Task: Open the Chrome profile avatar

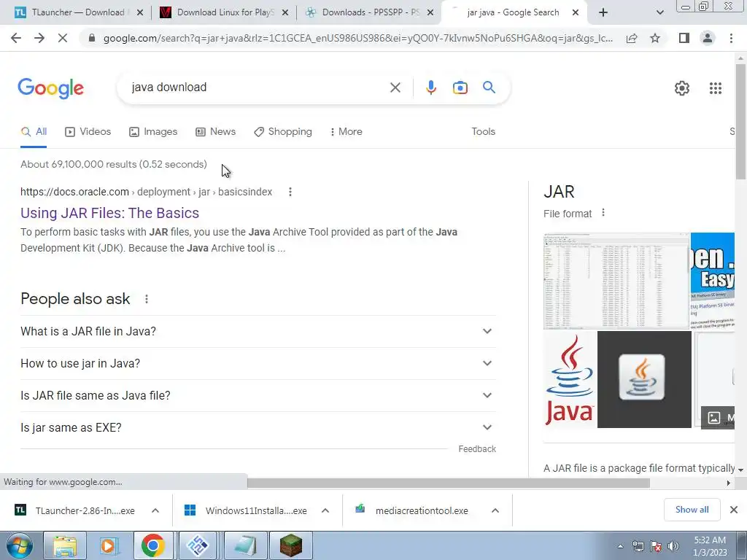Action: 708,38
